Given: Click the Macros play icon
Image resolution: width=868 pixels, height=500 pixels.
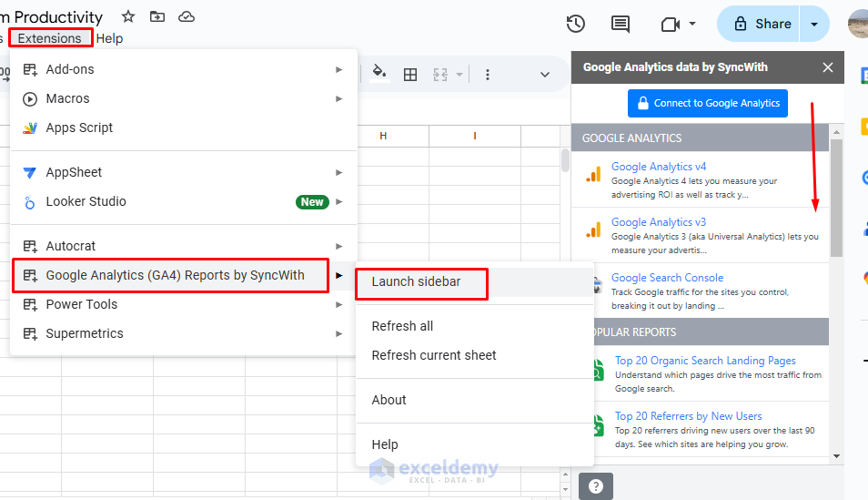Looking at the screenshot, I should tap(30, 98).
